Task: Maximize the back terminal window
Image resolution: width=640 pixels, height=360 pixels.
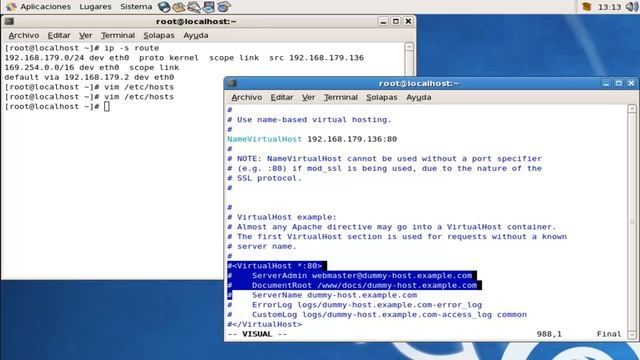Action: click(396, 21)
